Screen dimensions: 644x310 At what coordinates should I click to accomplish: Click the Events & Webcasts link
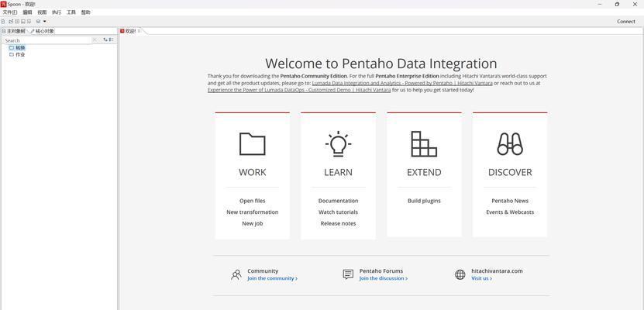(510, 212)
